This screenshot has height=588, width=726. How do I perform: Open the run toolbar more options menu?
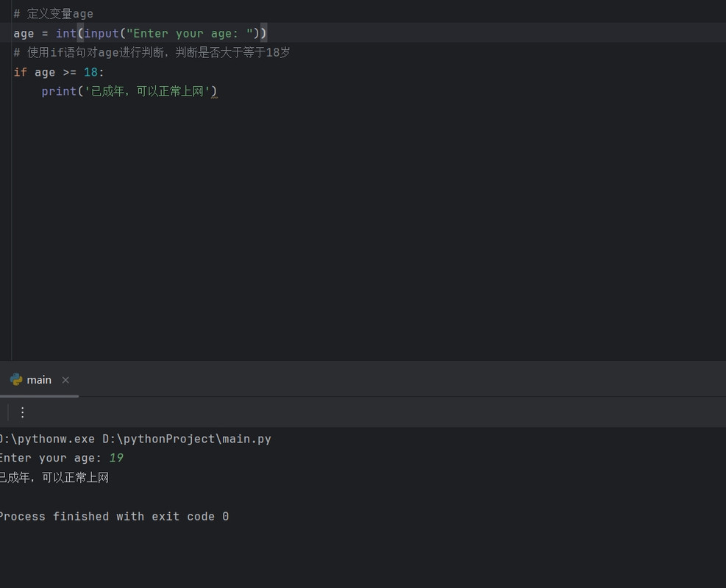pos(22,412)
